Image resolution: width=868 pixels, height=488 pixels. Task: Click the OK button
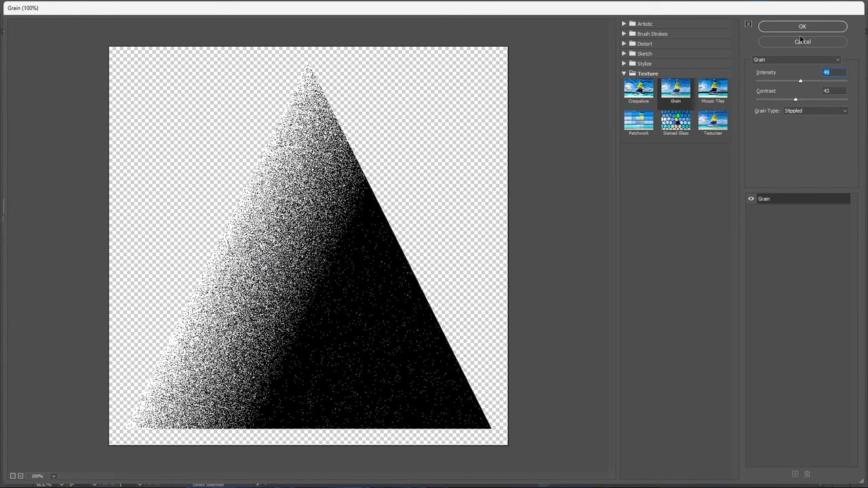point(802,26)
